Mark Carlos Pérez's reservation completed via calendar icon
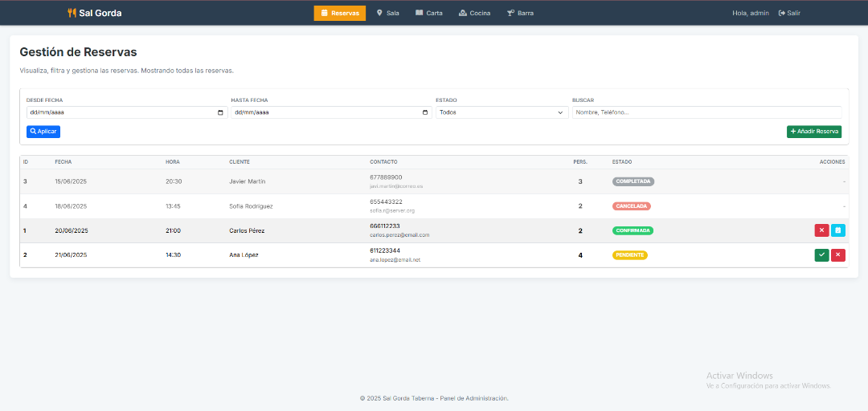The width and height of the screenshot is (868, 411). (x=838, y=230)
